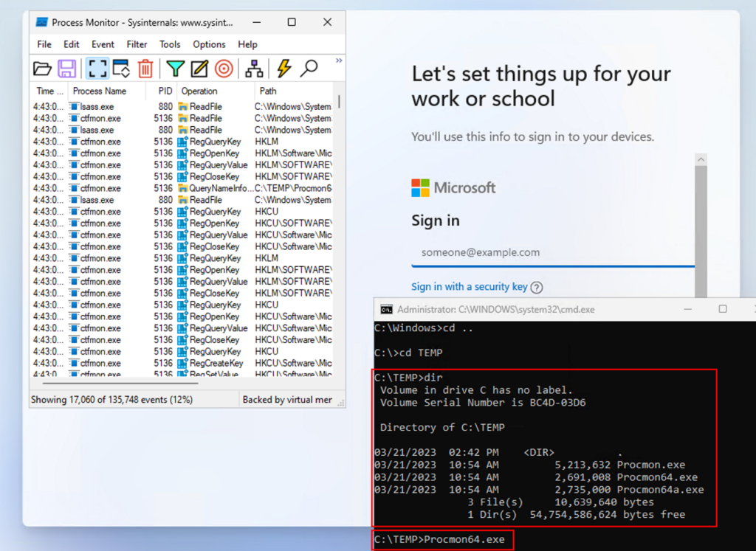Click the Highlight (pencil) toolbar icon
The width and height of the screenshot is (756, 551).
(199, 69)
